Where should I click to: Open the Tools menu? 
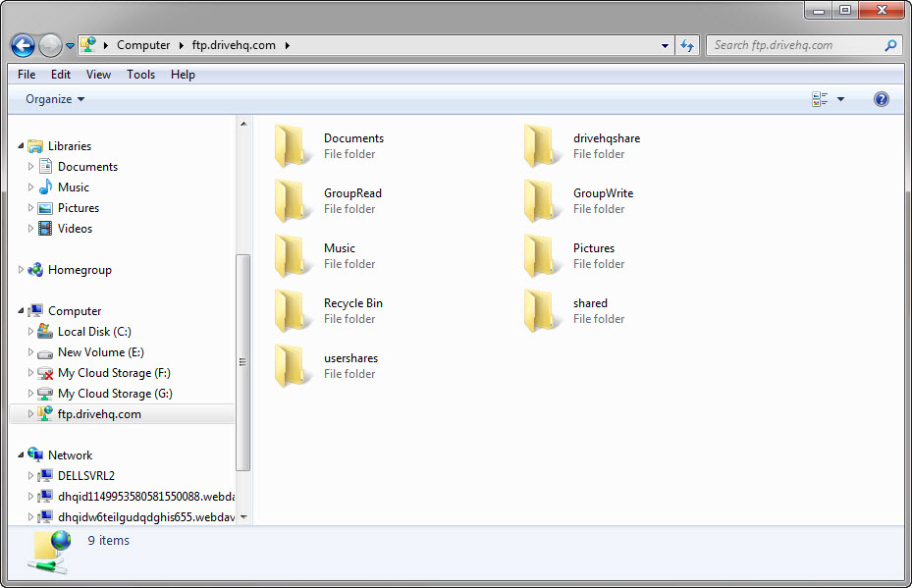click(x=140, y=75)
